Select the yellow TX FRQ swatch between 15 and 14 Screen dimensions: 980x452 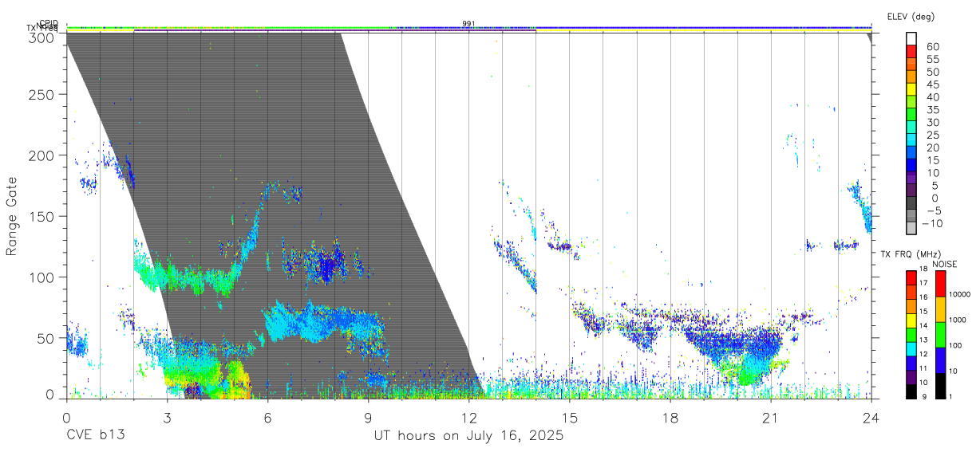click(911, 319)
